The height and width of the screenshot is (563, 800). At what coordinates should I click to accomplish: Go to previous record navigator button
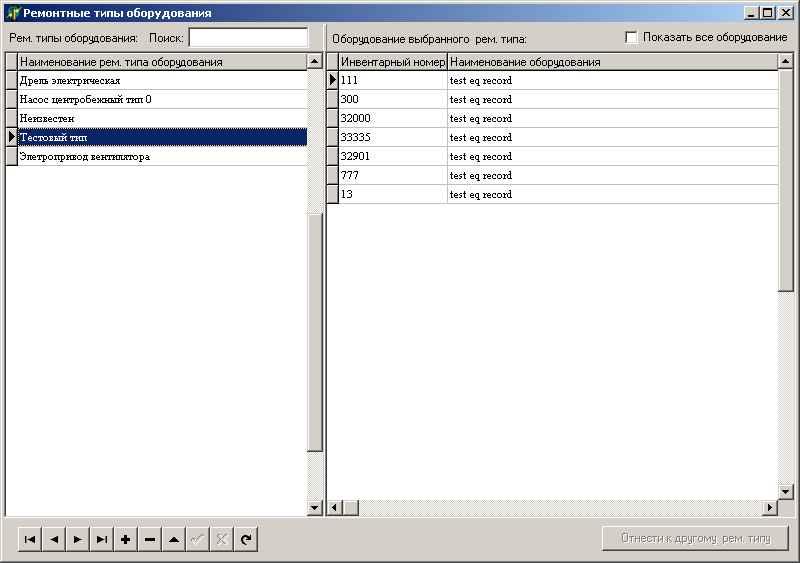pyautogui.click(x=54, y=540)
